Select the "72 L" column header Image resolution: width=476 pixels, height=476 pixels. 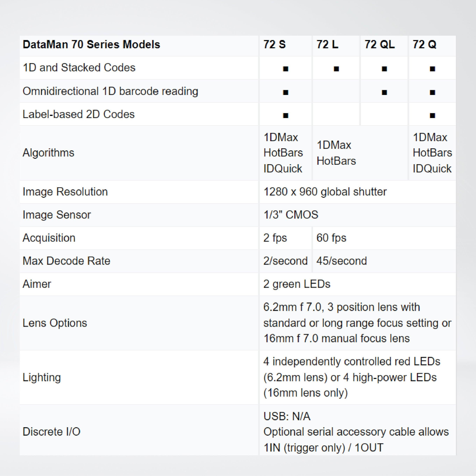point(327,45)
